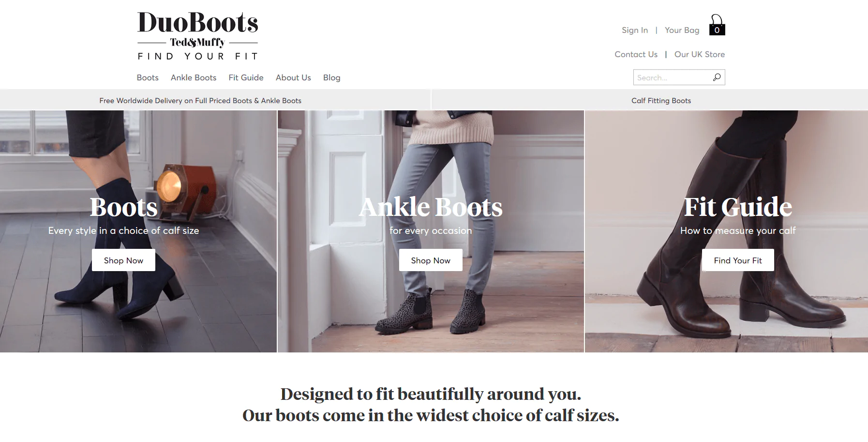868x442 pixels.
Task: Open the Boots menu item
Action: 148,77
